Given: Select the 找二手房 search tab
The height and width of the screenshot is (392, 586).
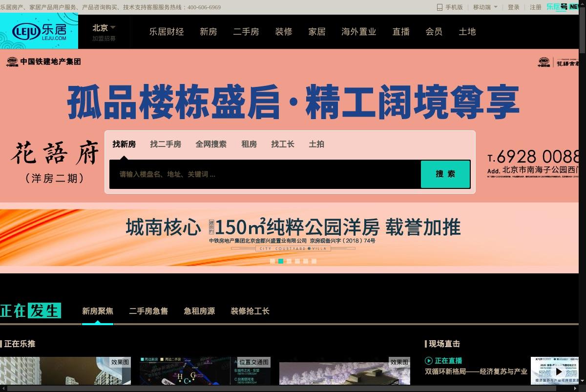Looking at the screenshot, I should click(x=166, y=144).
